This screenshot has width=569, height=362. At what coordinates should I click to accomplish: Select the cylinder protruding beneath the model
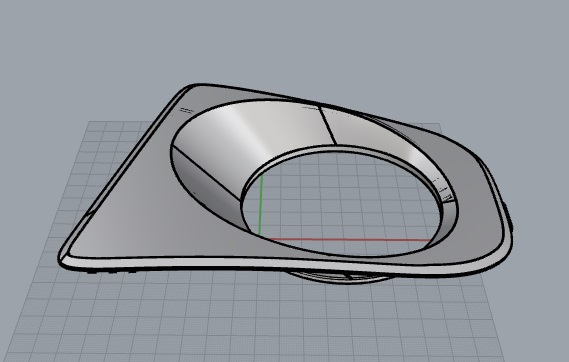coord(341,277)
